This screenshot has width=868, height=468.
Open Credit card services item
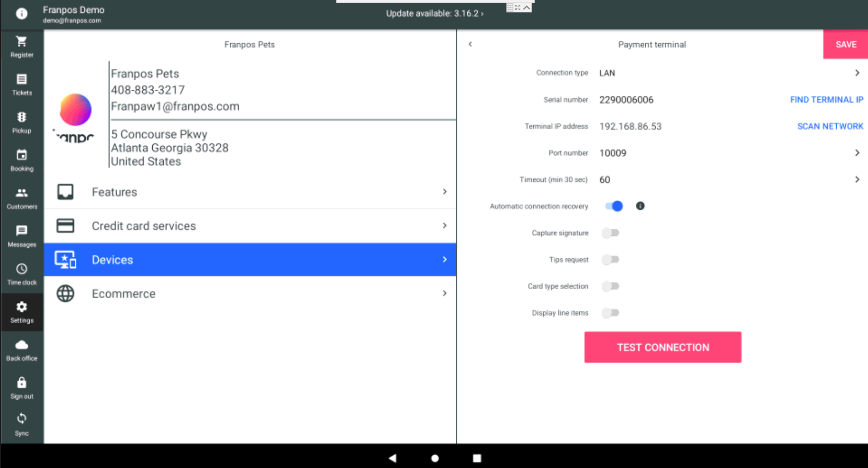(x=250, y=226)
